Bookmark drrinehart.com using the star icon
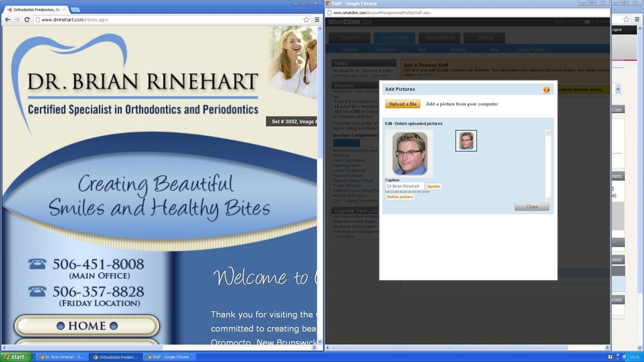Screen dimensions: 644x362 tap(307, 18)
